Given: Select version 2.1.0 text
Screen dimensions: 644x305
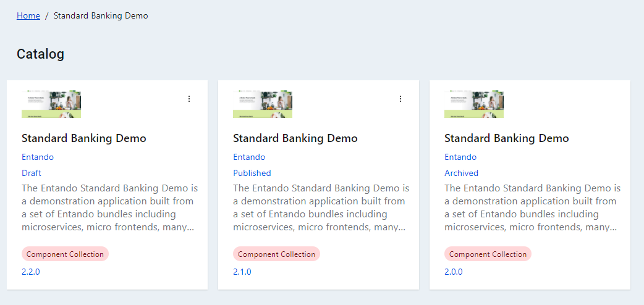Looking at the screenshot, I should (x=242, y=272).
